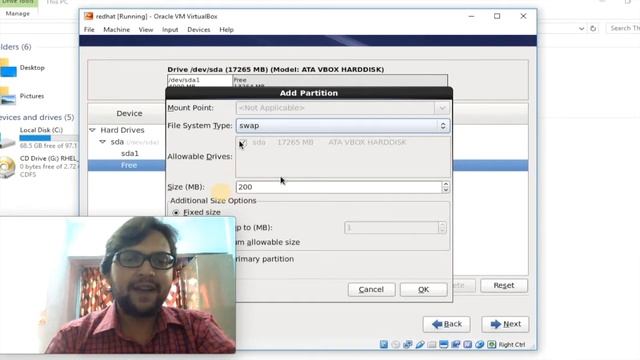
Task: Click the disabled 'Fill up to (MB)' spinner
Action: tap(395, 228)
